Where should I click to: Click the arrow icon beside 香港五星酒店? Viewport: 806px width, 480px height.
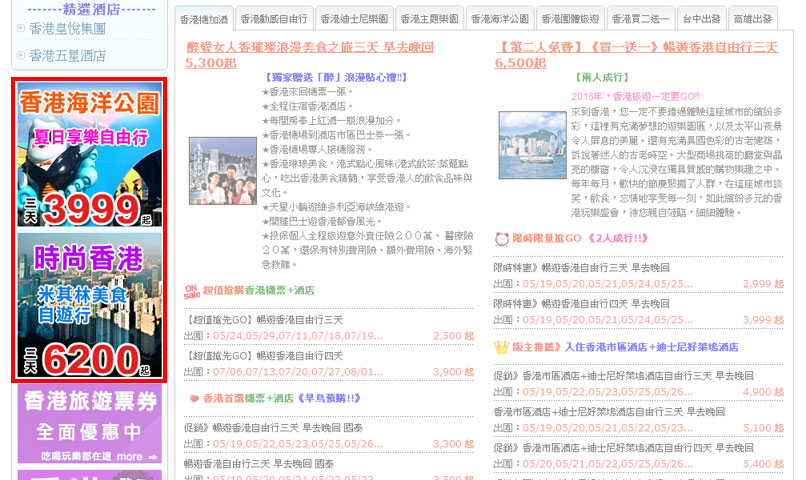pos(21,55)
